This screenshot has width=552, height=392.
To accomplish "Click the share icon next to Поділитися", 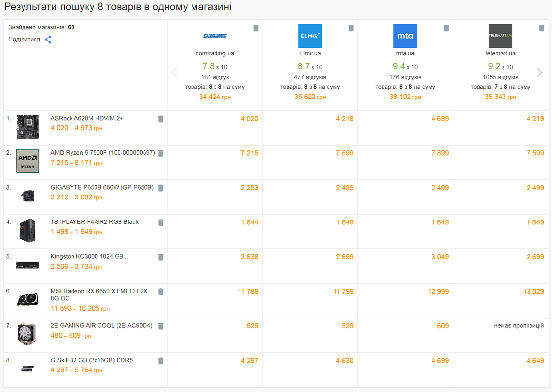I will click(x=48, y=40).
